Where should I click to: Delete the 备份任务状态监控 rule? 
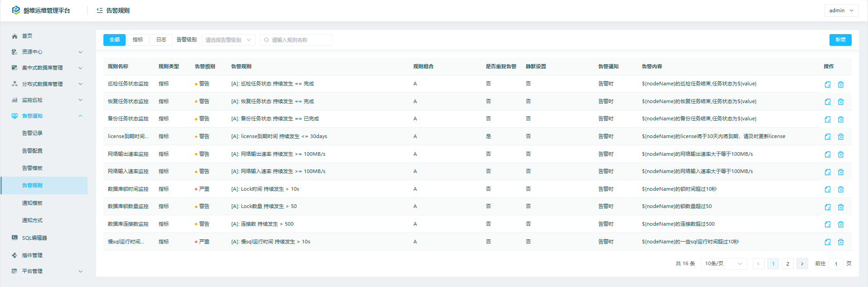[841, 119]
